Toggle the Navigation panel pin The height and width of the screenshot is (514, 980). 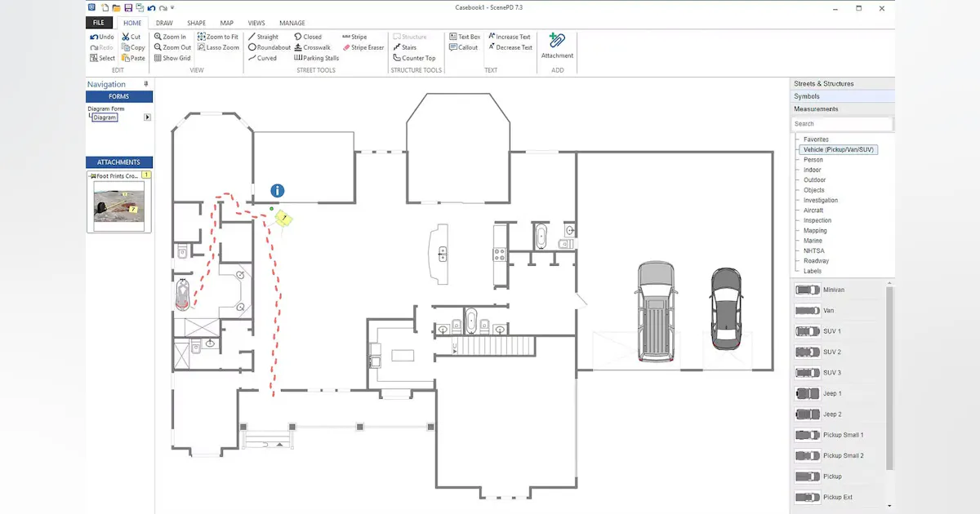pos(146,84)
